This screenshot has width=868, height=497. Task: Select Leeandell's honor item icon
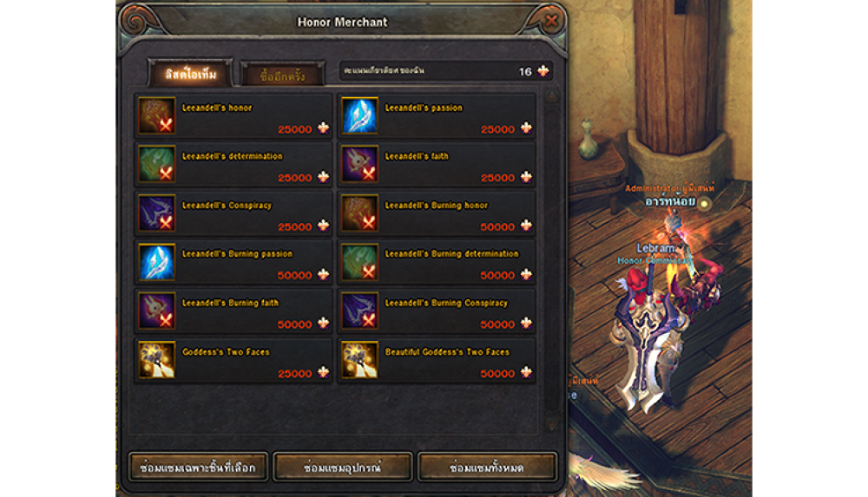pyautogui.click(x=156, y=115)
